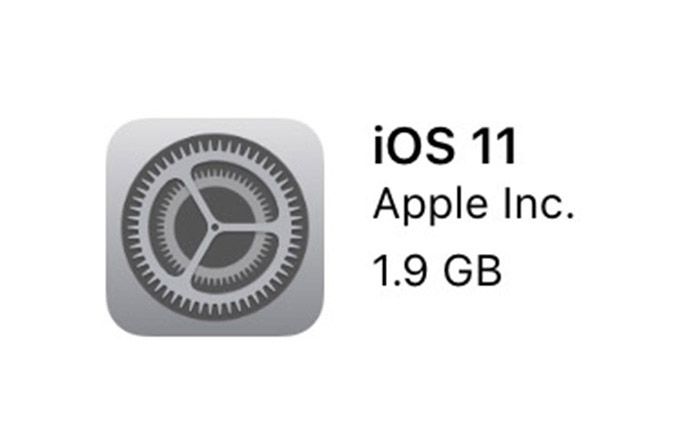684x432 pixels.
Task: Click the dark wedge above the right spoke
Action: (231, 205)
